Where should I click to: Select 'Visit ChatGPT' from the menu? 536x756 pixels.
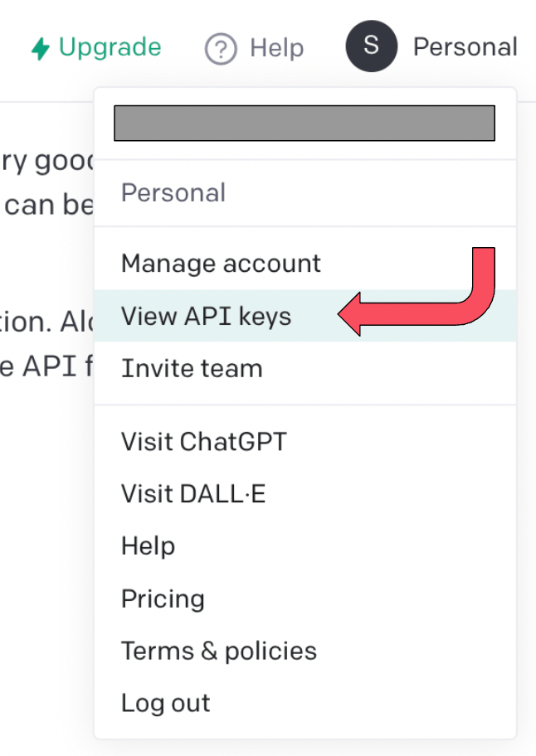pyautogui.click(x=203, y=441)
